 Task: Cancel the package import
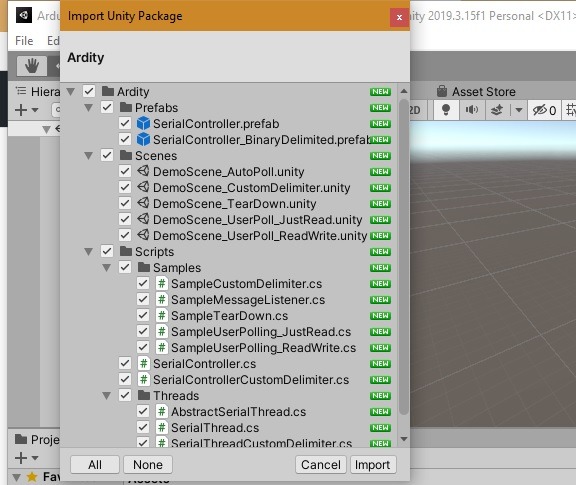[x=321, y=465]
